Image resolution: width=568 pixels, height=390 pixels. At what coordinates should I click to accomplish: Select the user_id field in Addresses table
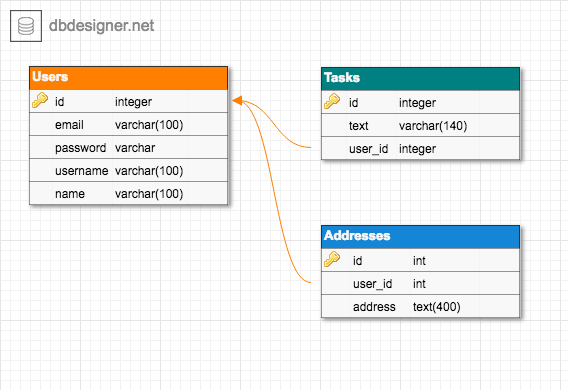click(372, 284)
